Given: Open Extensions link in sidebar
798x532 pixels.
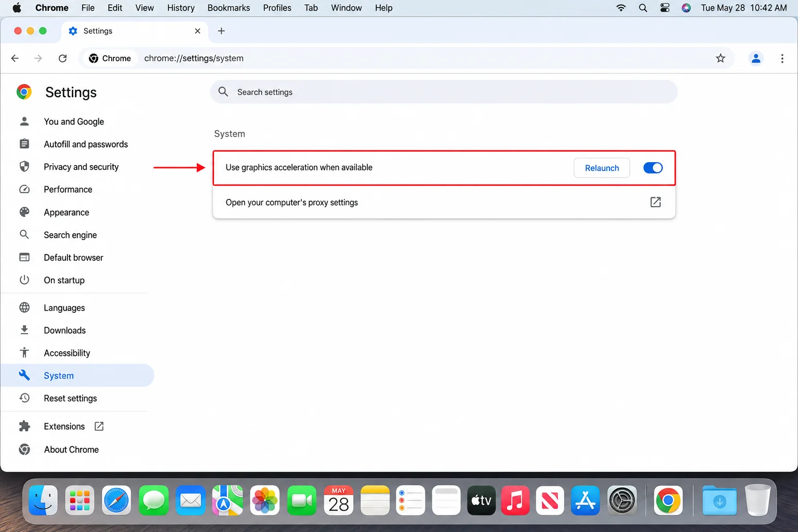Looking at the screenshot, I should (64, 426).
